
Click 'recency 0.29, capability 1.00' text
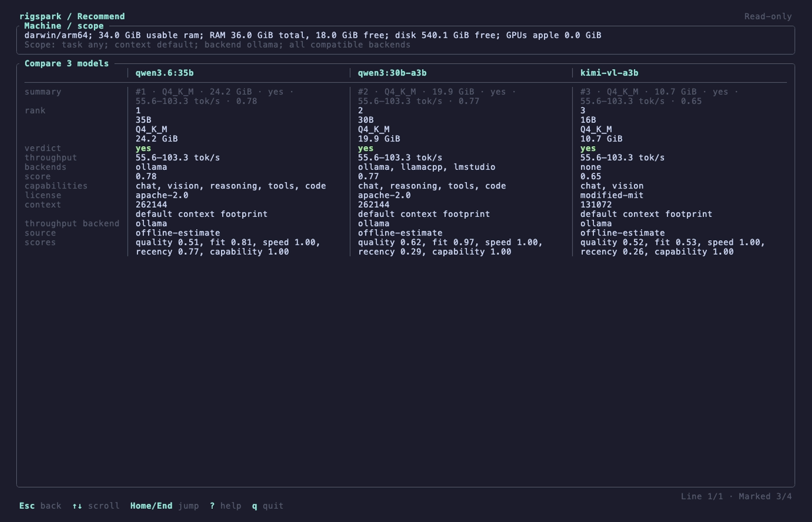[434, 252]
